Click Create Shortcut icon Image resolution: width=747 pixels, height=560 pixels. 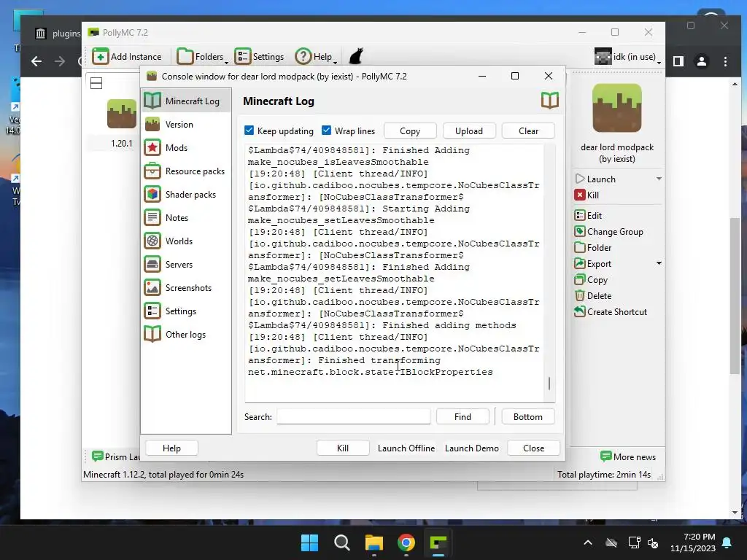click(x=580, y=312)
